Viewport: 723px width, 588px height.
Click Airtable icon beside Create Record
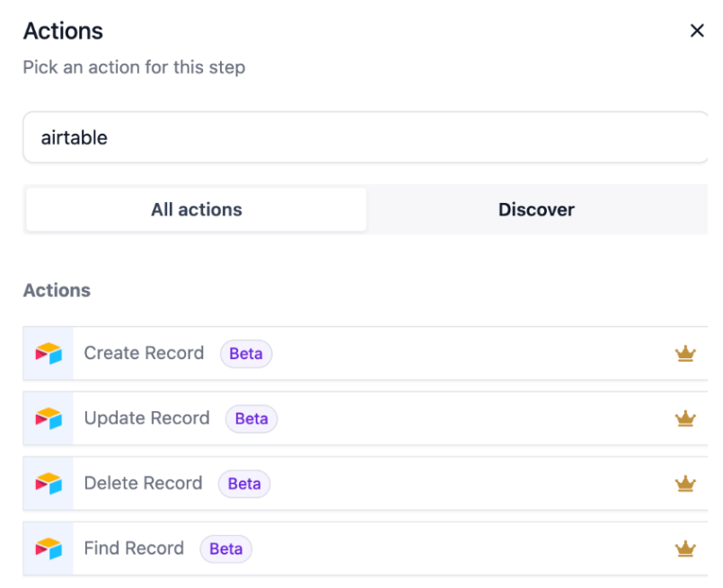[48, 354]
